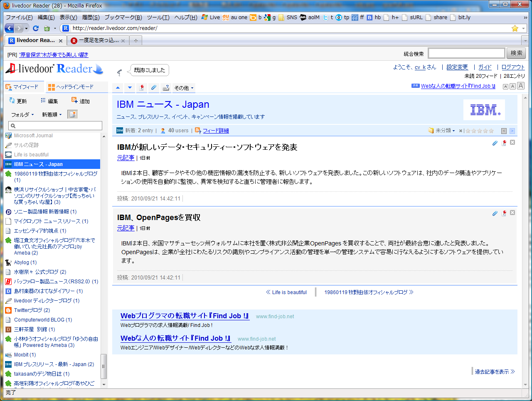Open ブックマーク(B) menu
The height and width of the screenshot is (401, 532).
tap(123, 17)
